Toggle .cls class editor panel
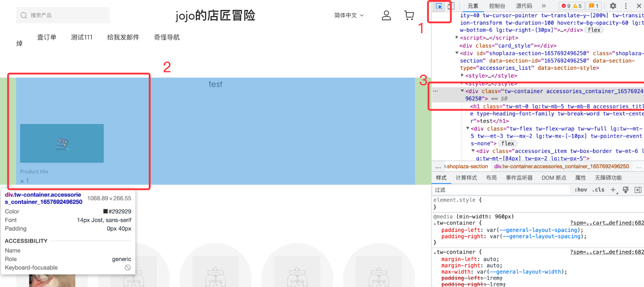Screen dimensions: 644x287 (598, 190)
